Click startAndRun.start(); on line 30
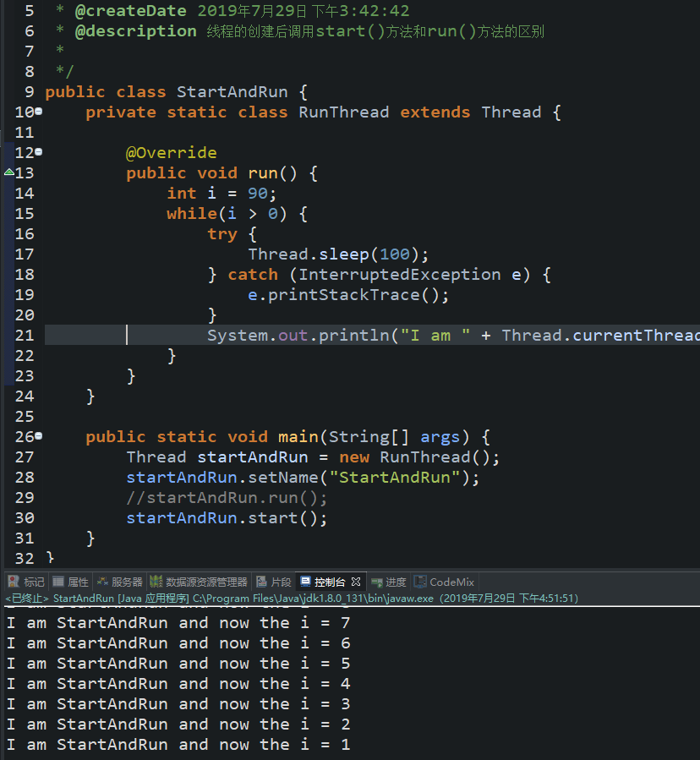 [x=227, y=518]
